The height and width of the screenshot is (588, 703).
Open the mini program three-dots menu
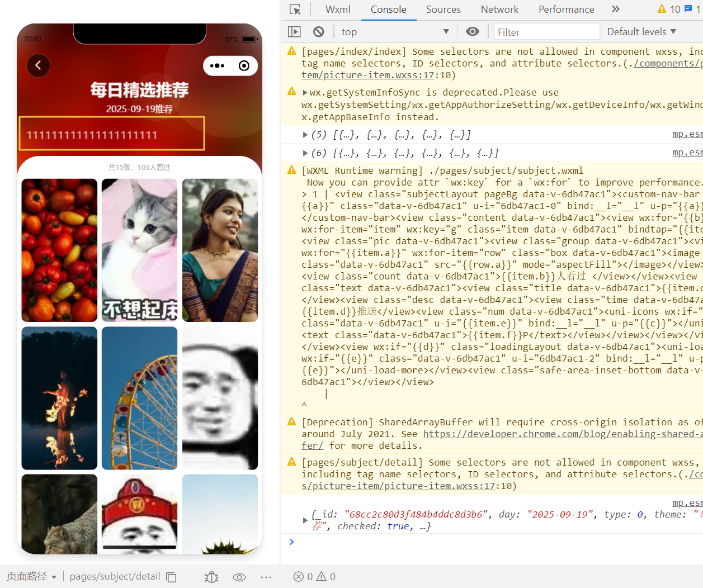[217, 66]
